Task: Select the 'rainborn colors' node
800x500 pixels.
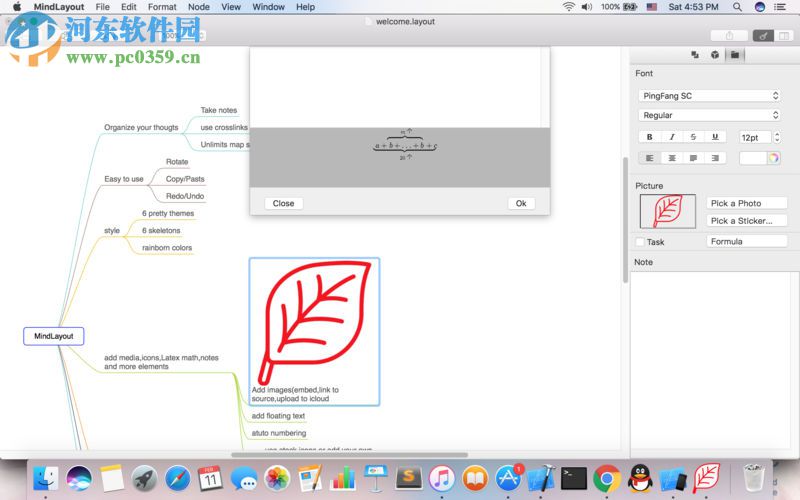Action: (x=167, y=248)
